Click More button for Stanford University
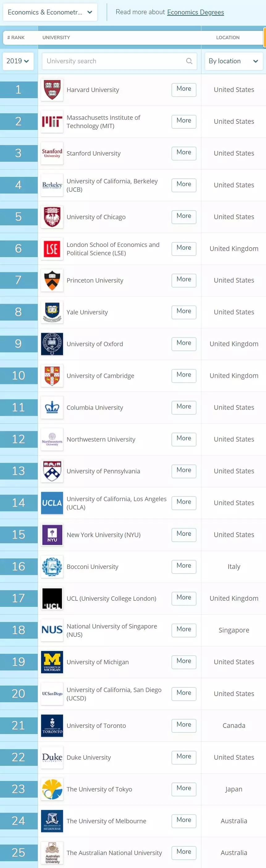Screen dimensions: 266x868 point(184,152)
